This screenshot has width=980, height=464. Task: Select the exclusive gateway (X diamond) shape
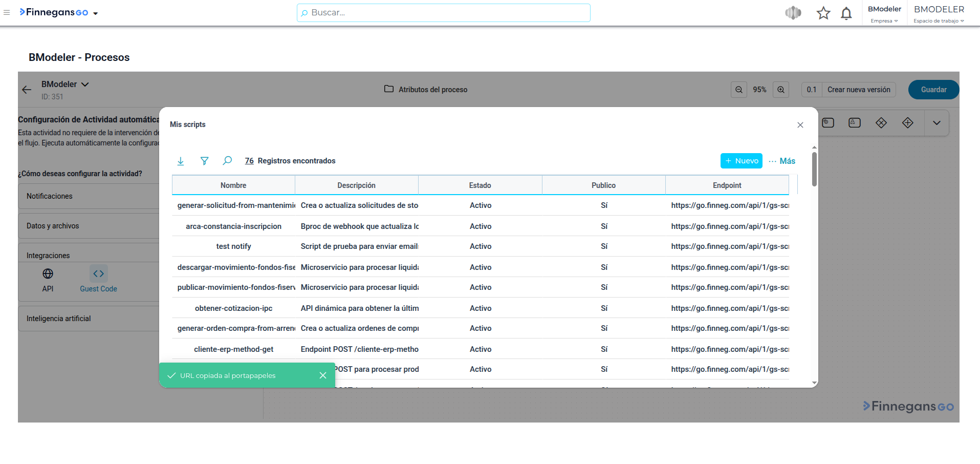pyautogui.click(x=881, y=123)
